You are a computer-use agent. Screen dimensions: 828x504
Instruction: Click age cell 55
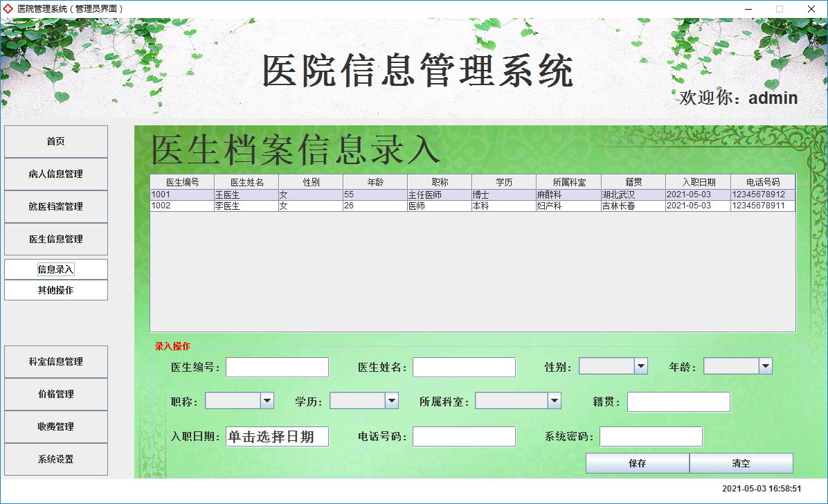375,195
